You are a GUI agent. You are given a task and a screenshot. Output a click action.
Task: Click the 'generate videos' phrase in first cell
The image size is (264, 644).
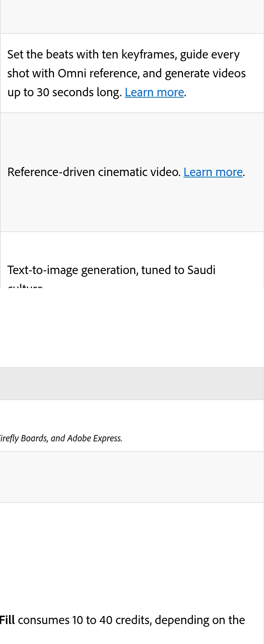point(205,73)
